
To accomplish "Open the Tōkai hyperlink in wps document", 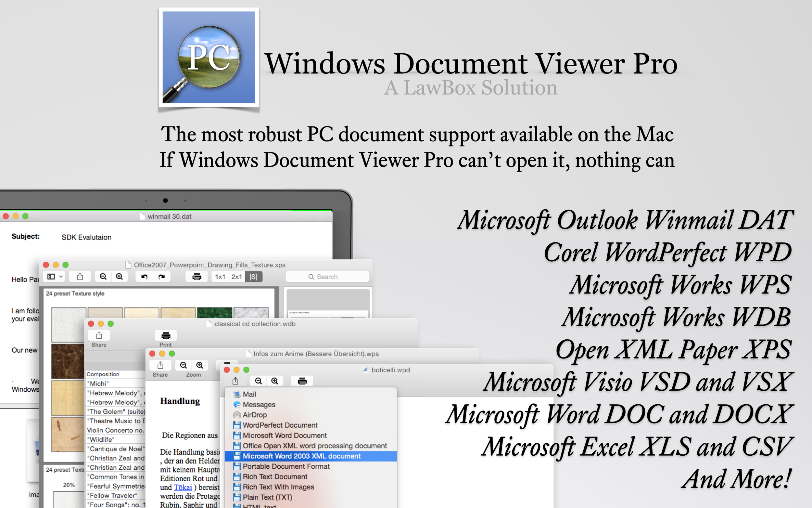I will [x=183, y=487].
